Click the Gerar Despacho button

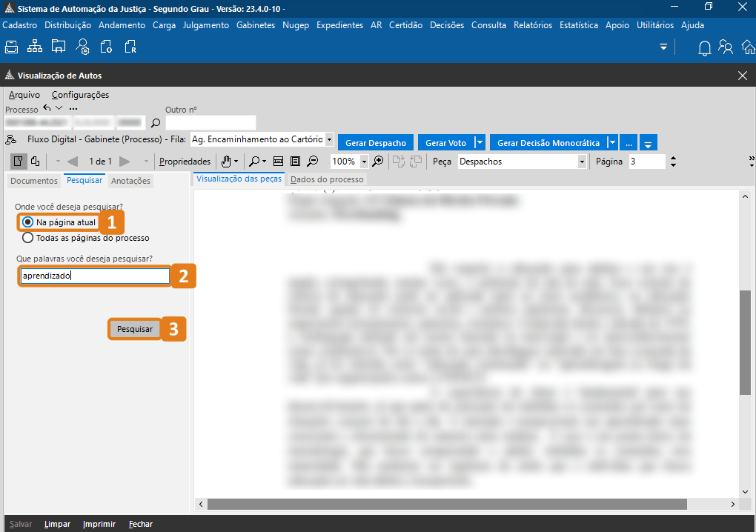coord(376,142)
